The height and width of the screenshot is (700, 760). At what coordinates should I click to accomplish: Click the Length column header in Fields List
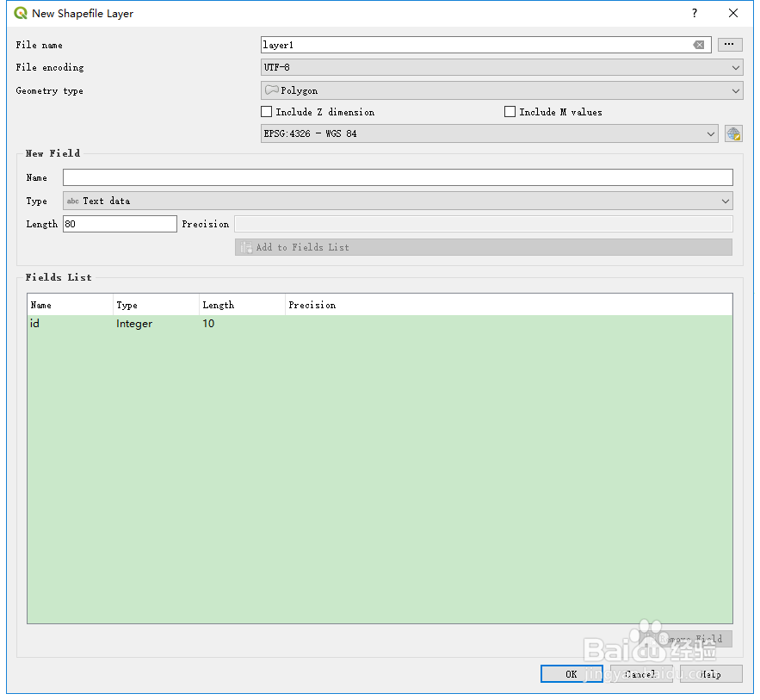click(243, 305)
